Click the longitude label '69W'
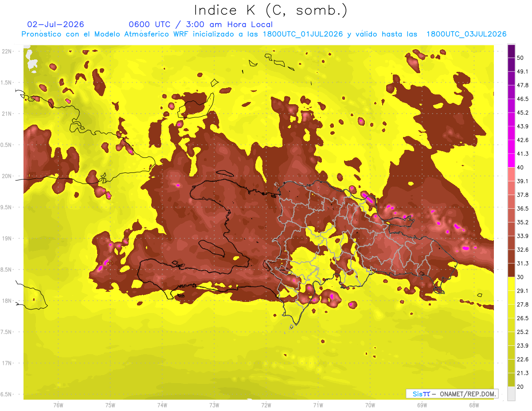532x411 pixels. (422, 405)
